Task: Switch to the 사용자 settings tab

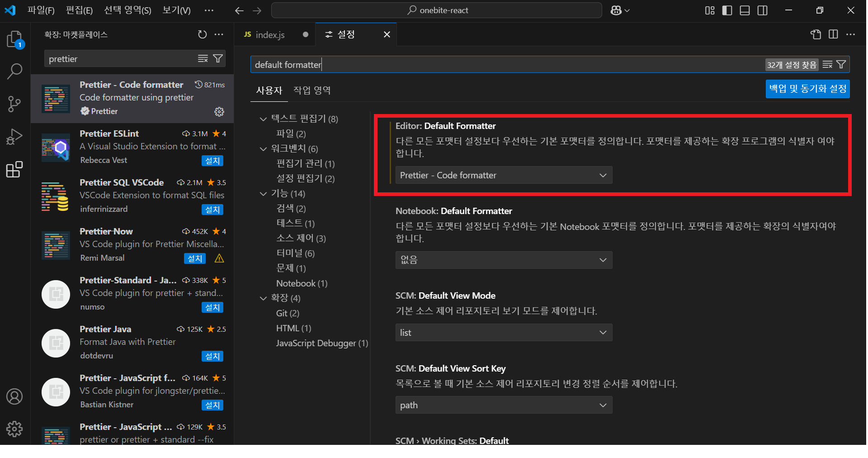Action: (x=269, y=91)
